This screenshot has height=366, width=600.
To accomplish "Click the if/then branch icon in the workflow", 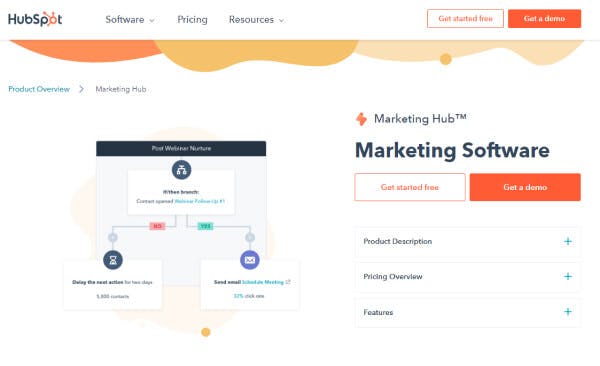I will [181, 170].
